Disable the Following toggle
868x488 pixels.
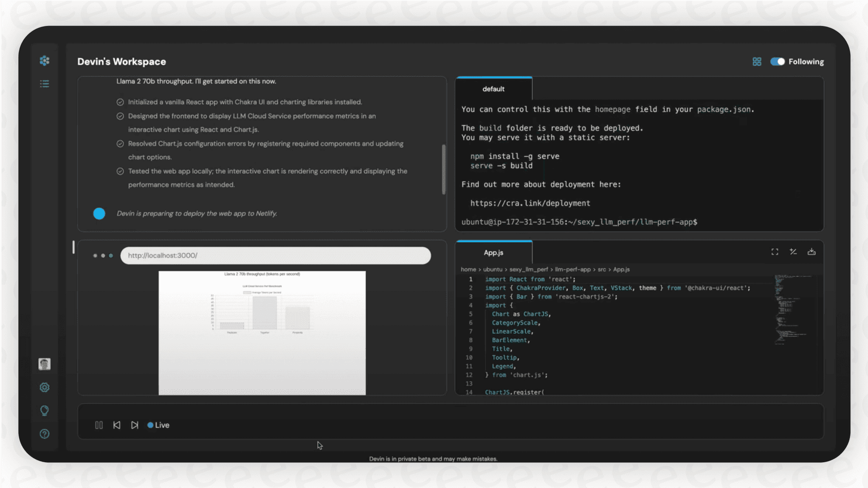coord(777,61)
